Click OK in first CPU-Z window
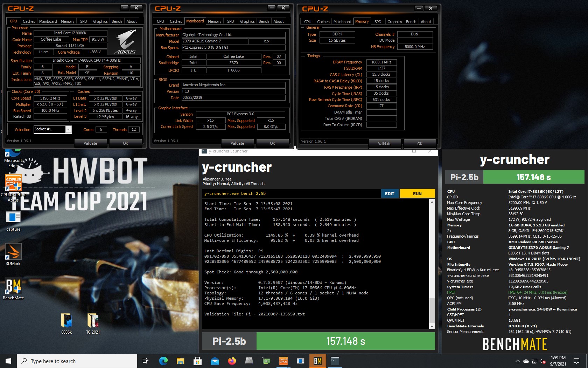 pyautogui.click(x=125, y=143)
